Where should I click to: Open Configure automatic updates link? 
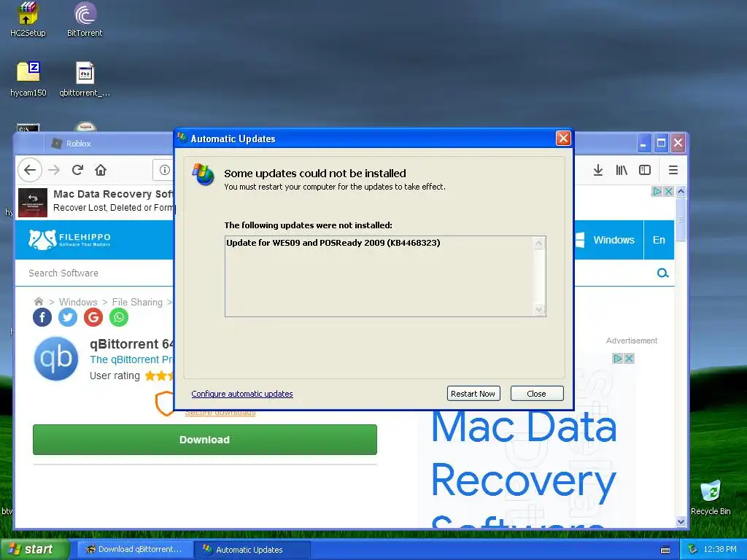[242, 394]
